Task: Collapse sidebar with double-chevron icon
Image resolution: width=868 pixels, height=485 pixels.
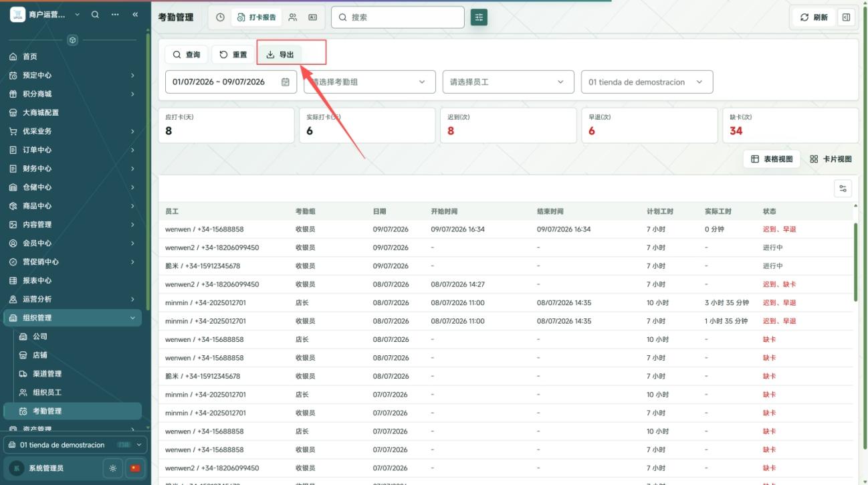Action: coord(136,15)
